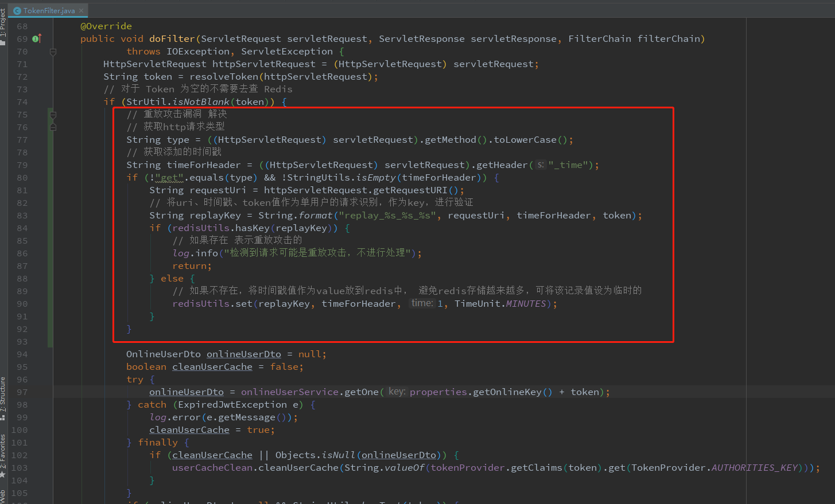Click the getRequestURI method call
The width and height of the screenshot is (835, 504).
coord(410,190)
